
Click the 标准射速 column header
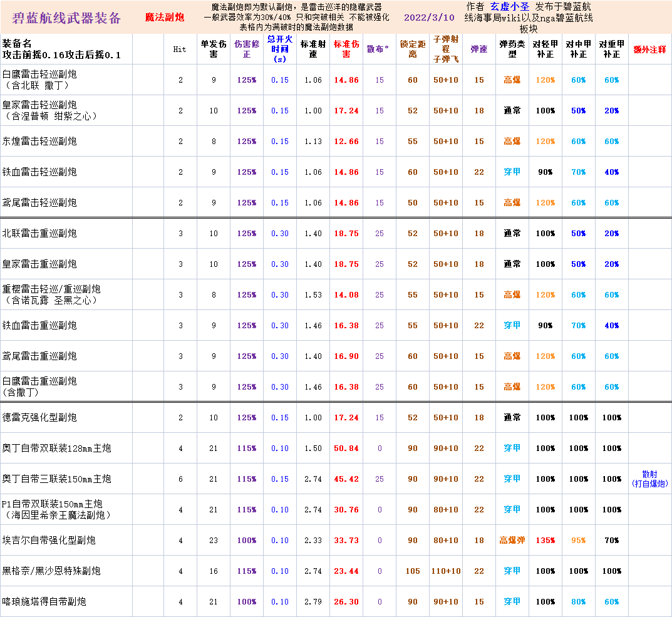click(x=313, y=49)
